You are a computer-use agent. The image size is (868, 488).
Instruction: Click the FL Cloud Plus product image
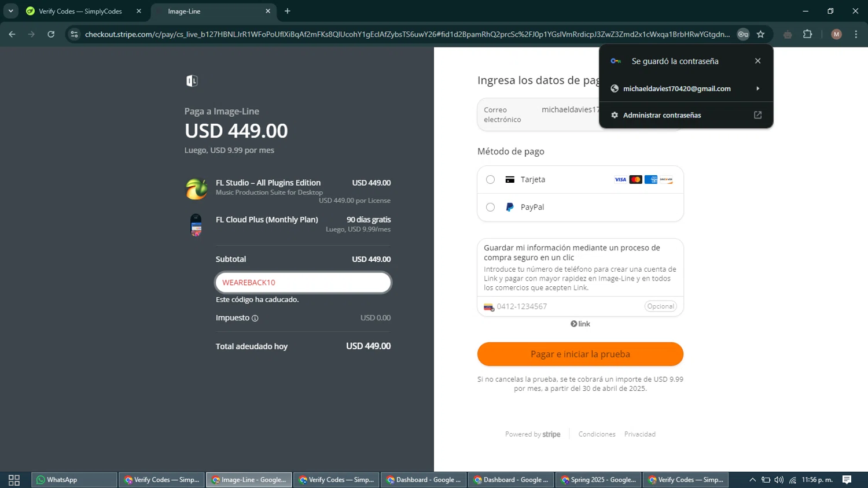(x=196, y=225)
